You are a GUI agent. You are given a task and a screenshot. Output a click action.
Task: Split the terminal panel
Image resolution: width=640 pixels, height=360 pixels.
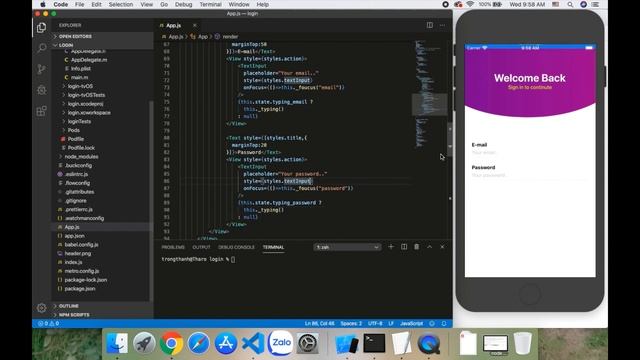[x=404, y=247]
